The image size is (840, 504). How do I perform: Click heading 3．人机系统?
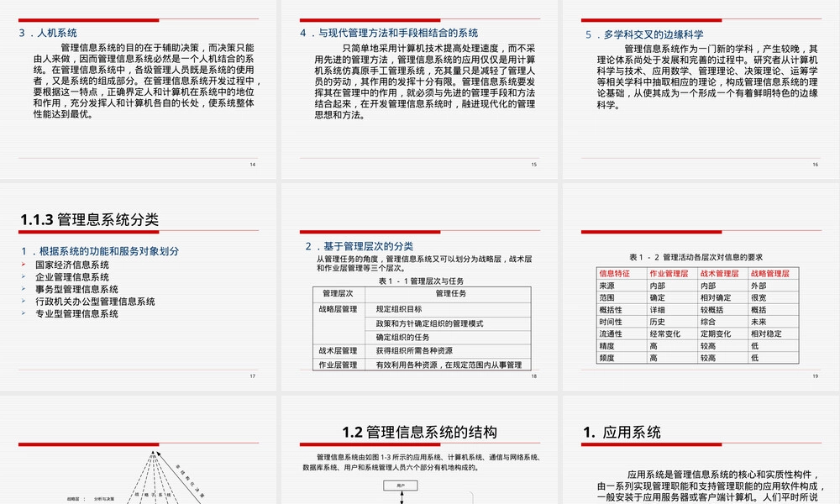(48, 33)
